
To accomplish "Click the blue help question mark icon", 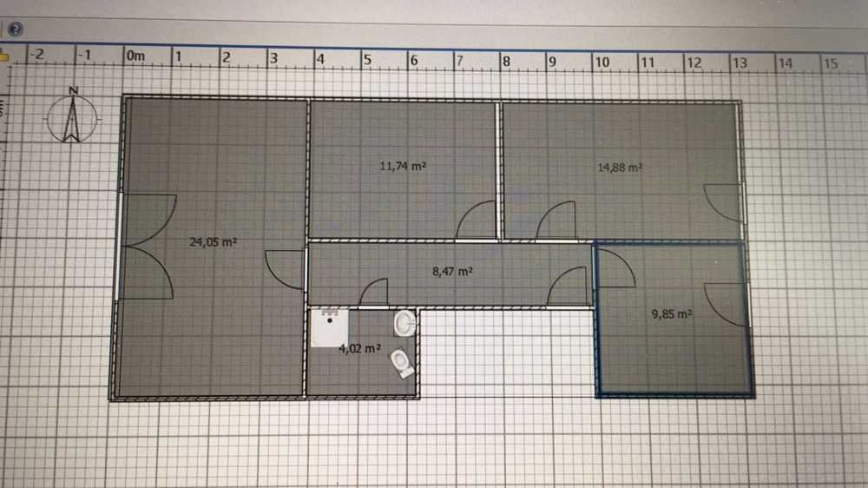I will [x=14, y=30].
